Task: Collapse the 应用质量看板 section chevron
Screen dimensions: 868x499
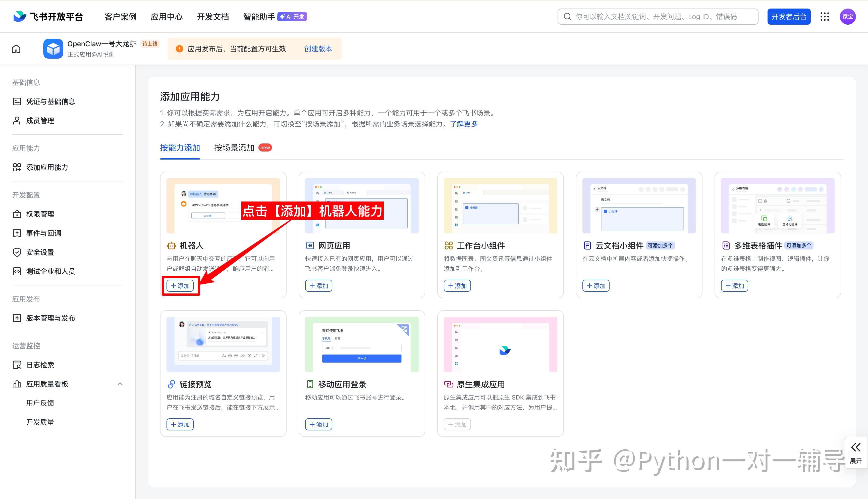Action: pos(120,384)
